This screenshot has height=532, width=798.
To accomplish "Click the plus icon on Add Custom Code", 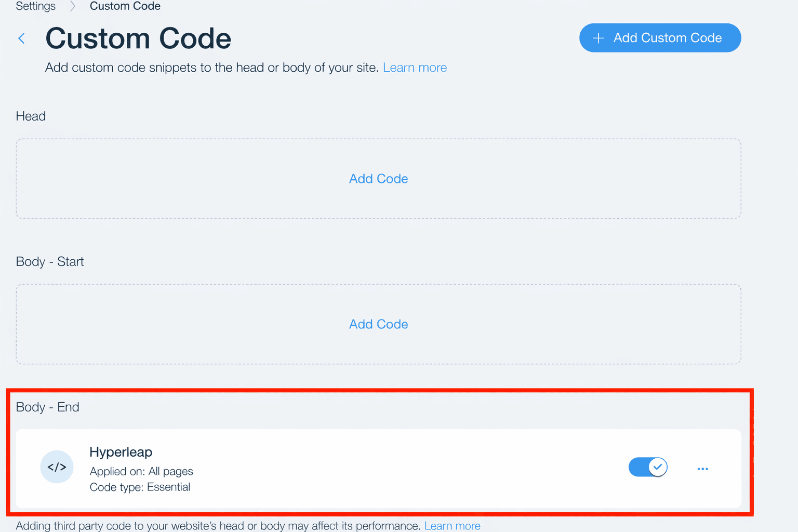I will coord(598,38).
